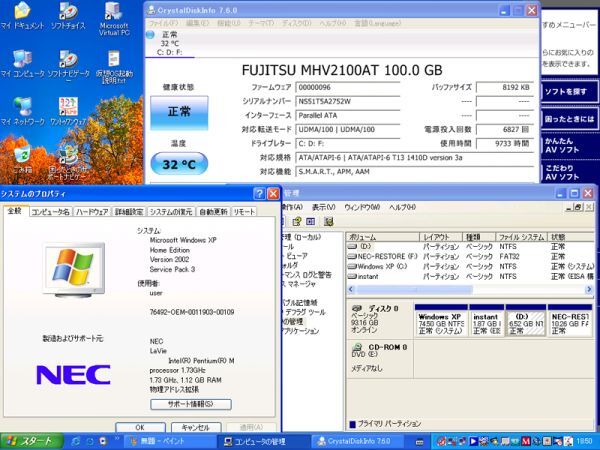
Task: Select the ディスク 0 disk label
Action: (380, 319)
